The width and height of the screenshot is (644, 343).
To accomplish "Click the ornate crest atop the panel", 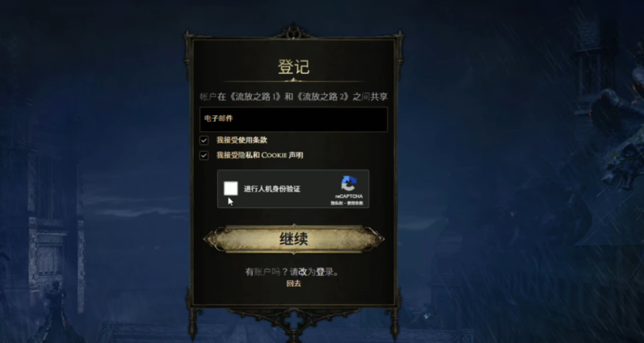I will [293, 31].
